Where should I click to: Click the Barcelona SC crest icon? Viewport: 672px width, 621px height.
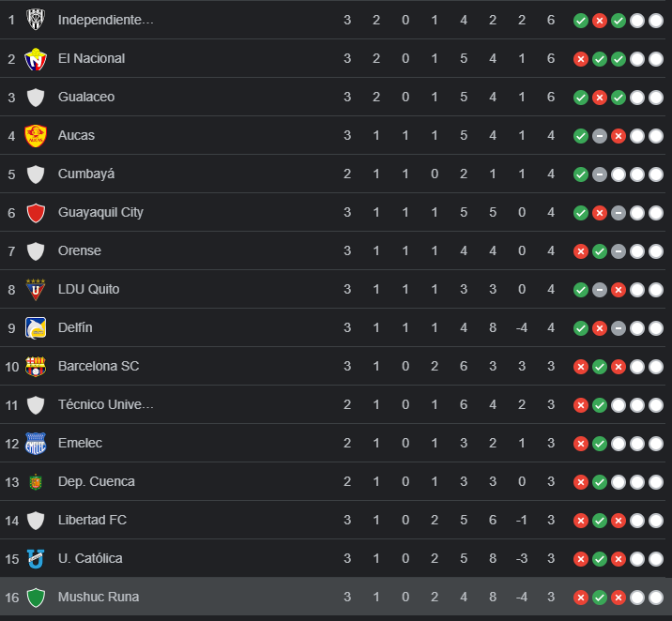pyautogui.click(x=36, y=367)
